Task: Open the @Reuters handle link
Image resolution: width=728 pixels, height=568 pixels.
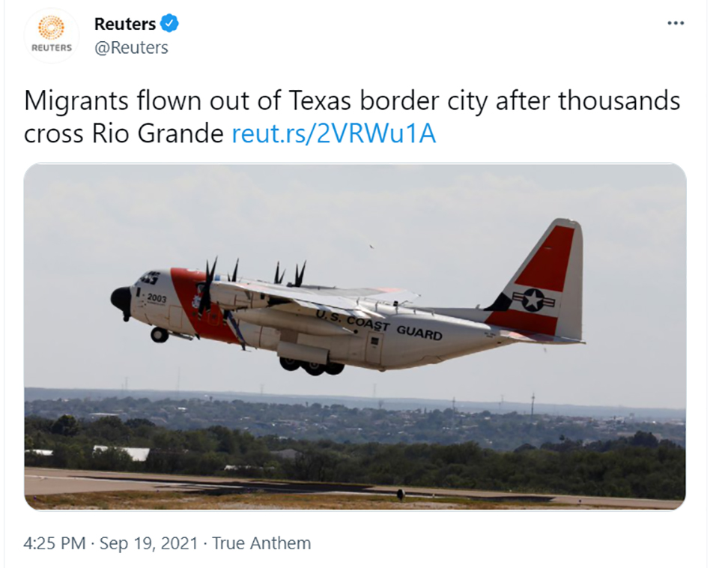Action: [x=131, y=47]
